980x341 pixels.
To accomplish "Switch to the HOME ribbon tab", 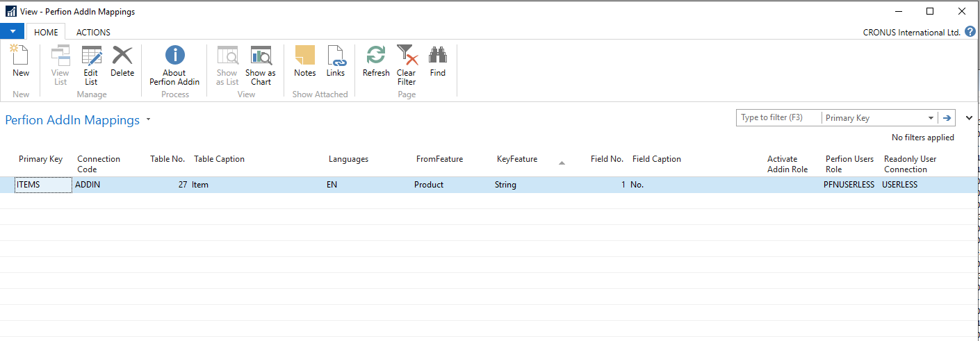I will click(x=47, y=32).
